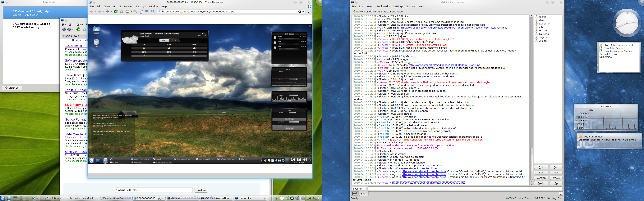Go up one level in Konqueror
The image size is (644, 201).
pos(108,11)
